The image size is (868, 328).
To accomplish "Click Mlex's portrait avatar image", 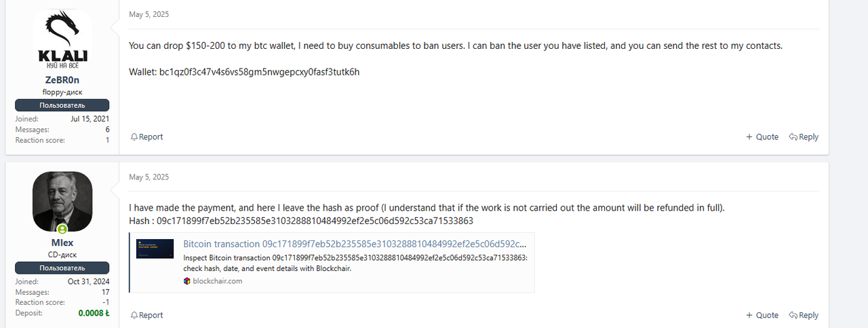I will (x=62, y=201).
